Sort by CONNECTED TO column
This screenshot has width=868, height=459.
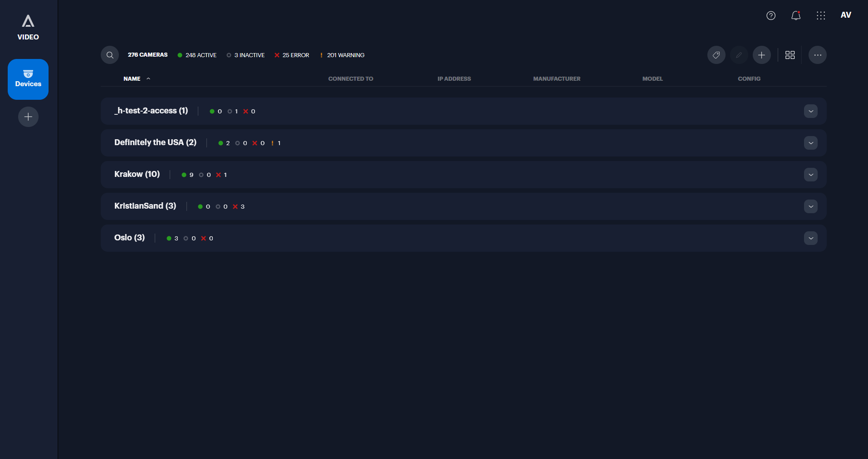351,79
